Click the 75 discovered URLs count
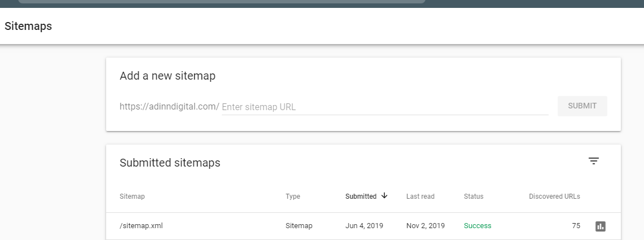The height and width of the screenshot is (240, 644). click(x=576, y=226)
